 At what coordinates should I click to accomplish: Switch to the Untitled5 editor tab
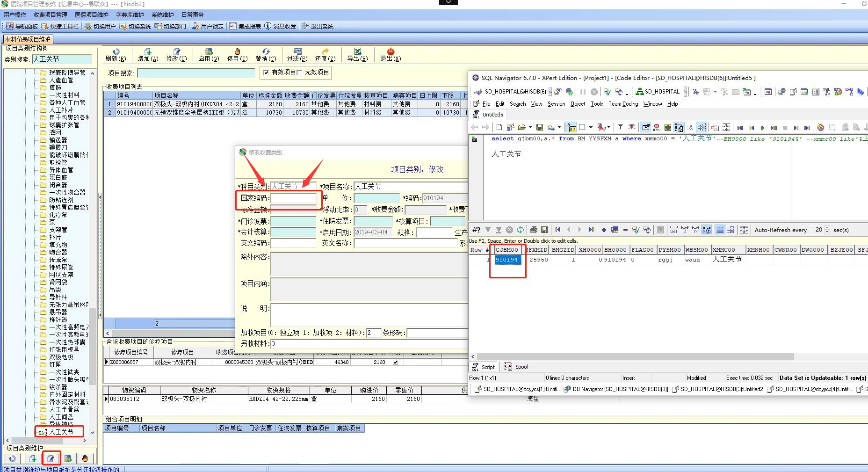[x=488, y=115]
